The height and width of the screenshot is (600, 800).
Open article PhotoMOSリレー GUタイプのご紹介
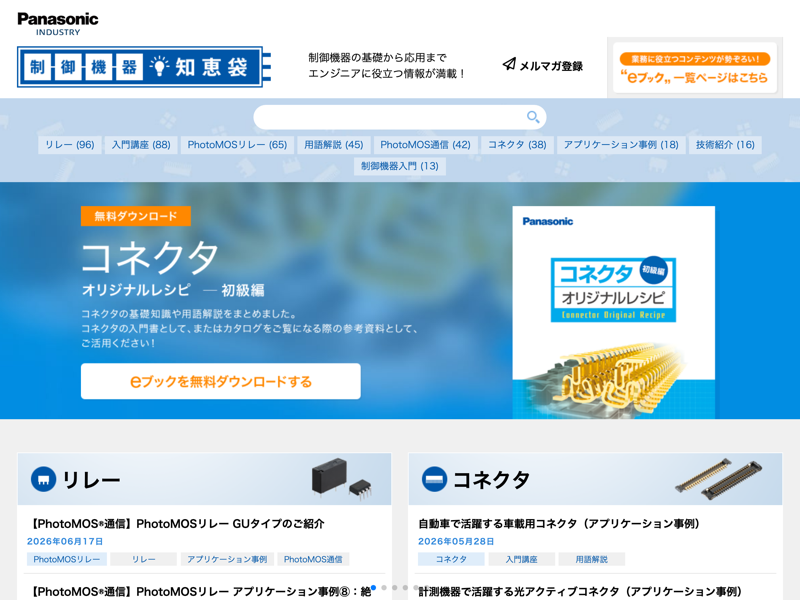coord(178,524)
